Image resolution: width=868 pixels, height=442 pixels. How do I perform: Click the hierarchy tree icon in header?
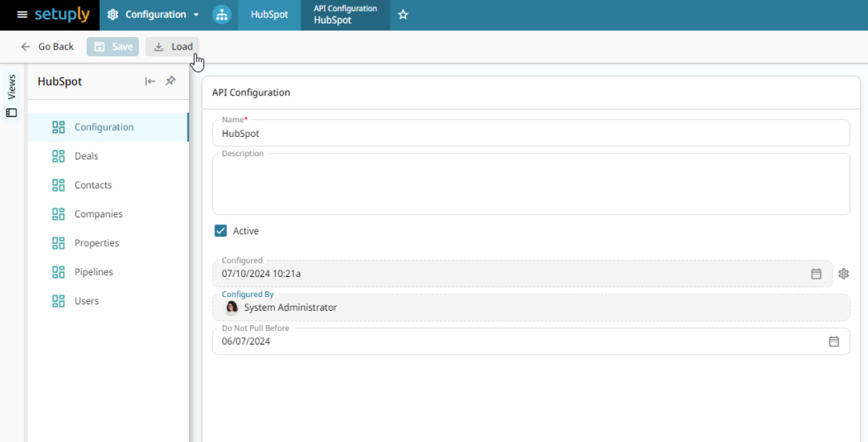click(x=221, y=14)
